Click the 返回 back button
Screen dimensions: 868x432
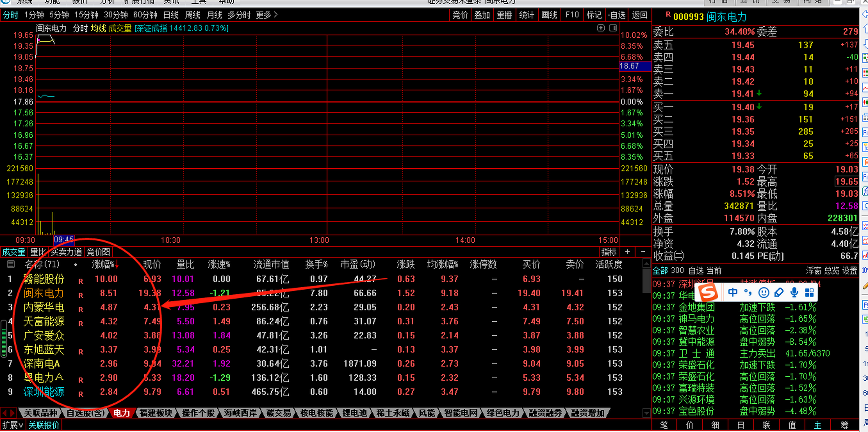click(x=640, y=15)
